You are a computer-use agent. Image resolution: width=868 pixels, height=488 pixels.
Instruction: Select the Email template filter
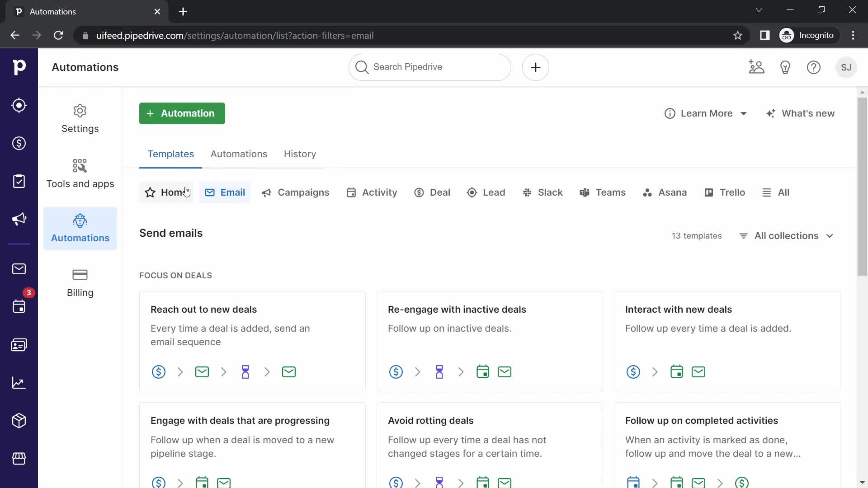coord(225,192)
